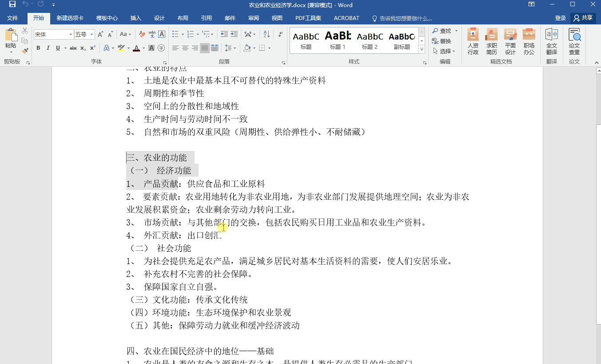Image resolution: width=601 pixels, height=364 pixels.
Task: Apply character border with the boxed A icon
Action: pos(162,34)
